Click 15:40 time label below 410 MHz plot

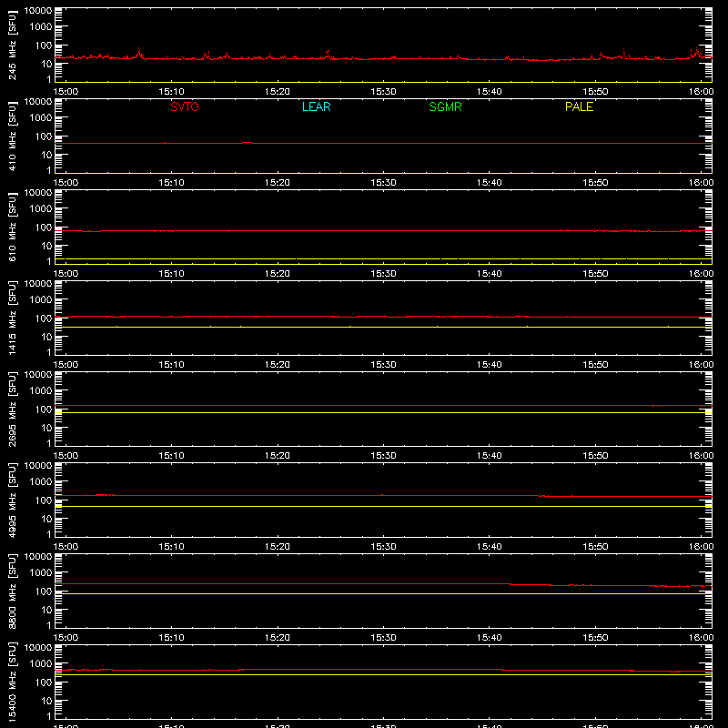(x=490, y=183)
